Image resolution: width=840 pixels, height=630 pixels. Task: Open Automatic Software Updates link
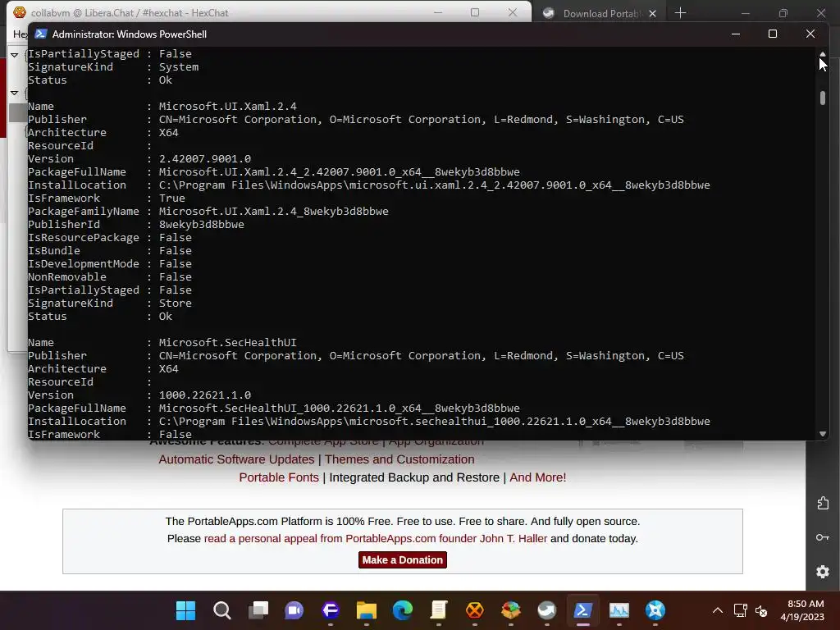click(x=236, y=459)
